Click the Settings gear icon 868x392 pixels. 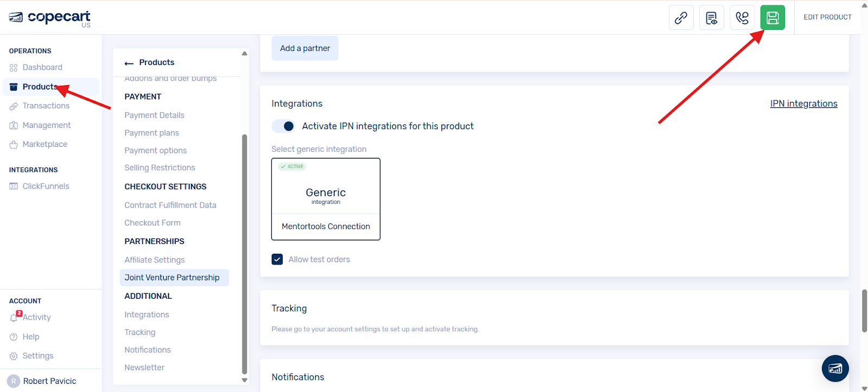(14, 356)
